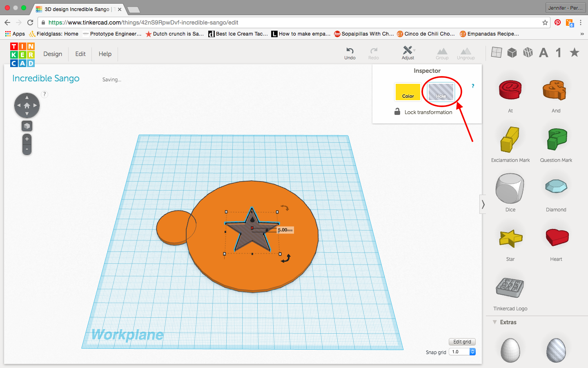The width and height of the screenshot is (588, 368).
Task: Open the Help menu
Action: (x=105, y=54)
